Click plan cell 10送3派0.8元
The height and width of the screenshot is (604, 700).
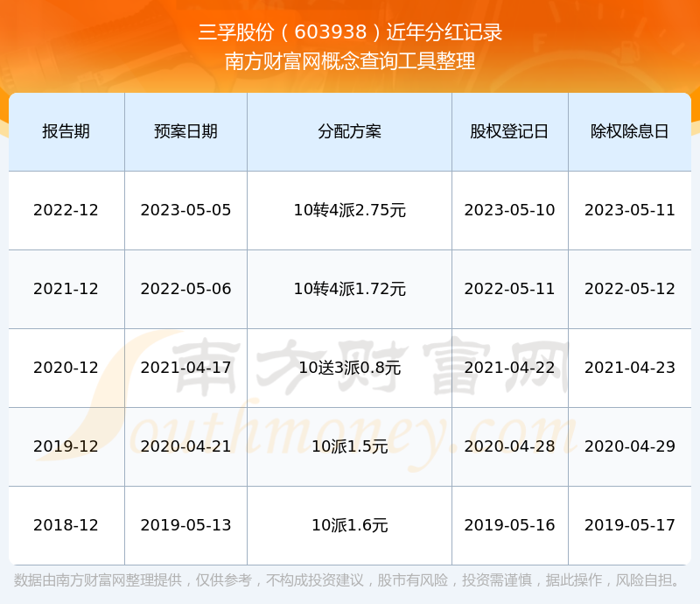(349, 368)
